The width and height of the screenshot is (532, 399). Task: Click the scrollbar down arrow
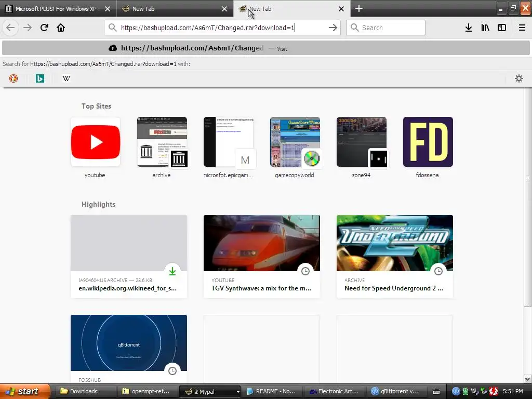[x=528, y=379]
